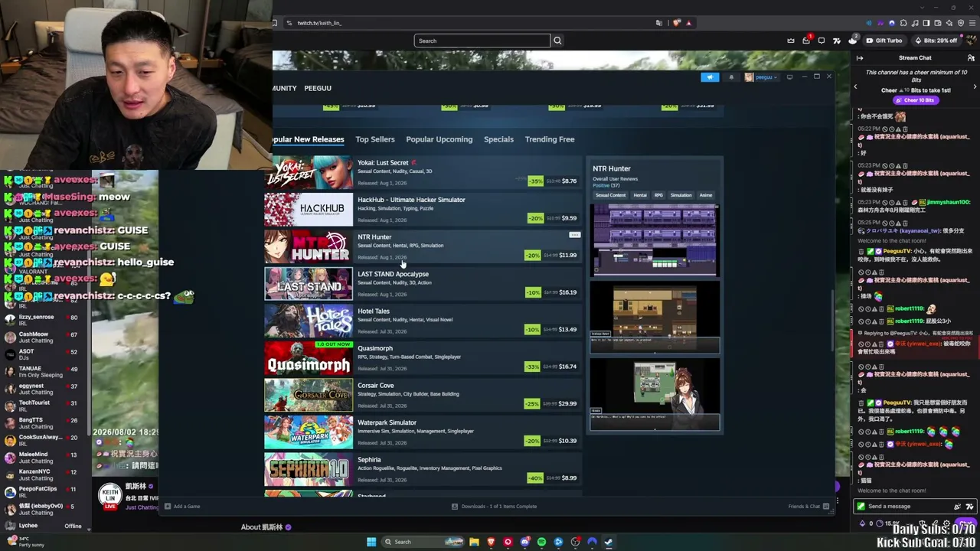This screenshot has height=551, width=980.
Task: Switch to the Top Sellers tab
Action: [x=375, y=139]
